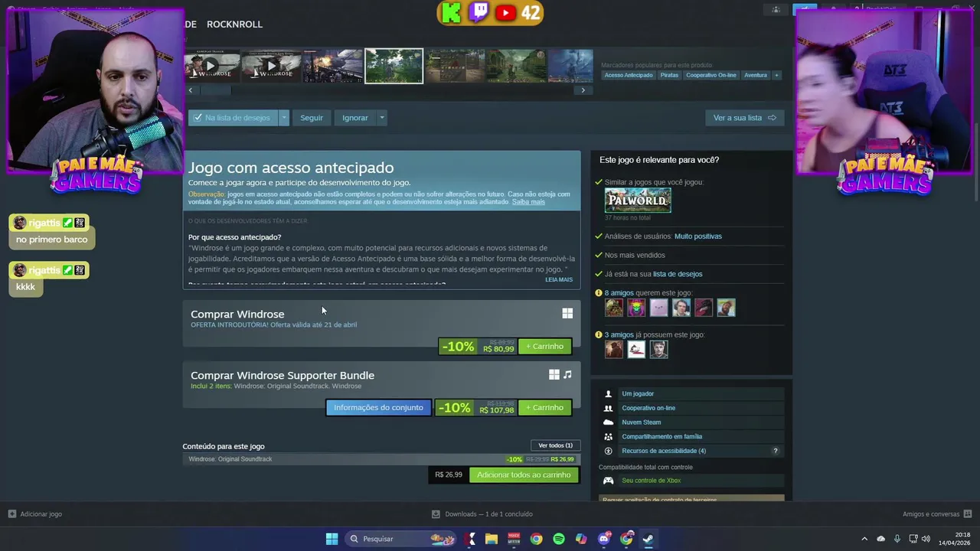Click the volume icon in system tray
Image resolution: width=980 pixels, height=551 pixels.
click(926, 539)
